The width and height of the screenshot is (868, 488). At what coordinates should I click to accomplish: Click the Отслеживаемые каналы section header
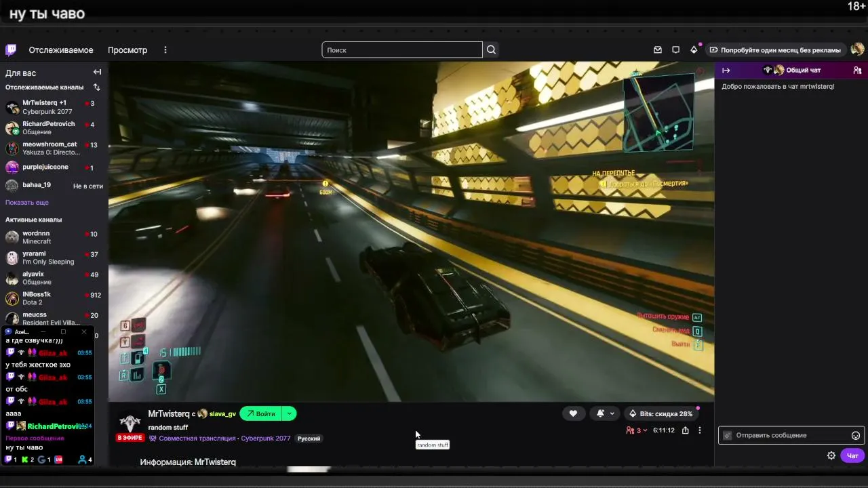pos(44,87)
